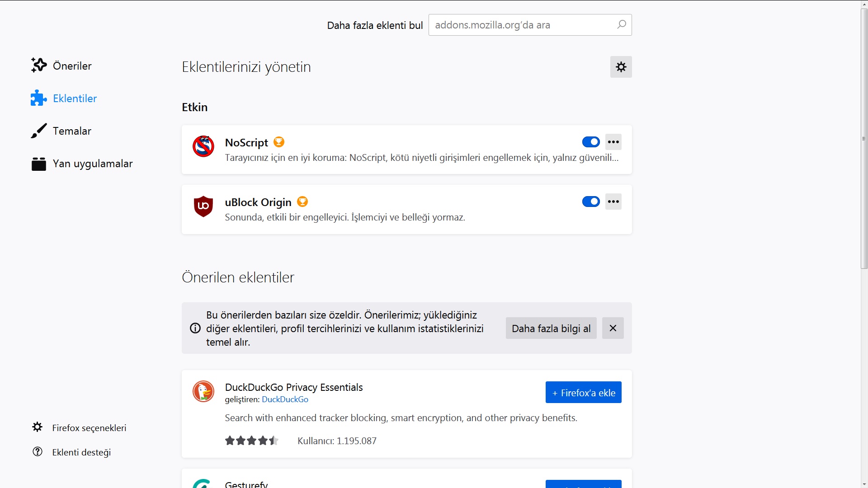
Task: Click the Etkin section heading
Action: (x=195, y=107)
